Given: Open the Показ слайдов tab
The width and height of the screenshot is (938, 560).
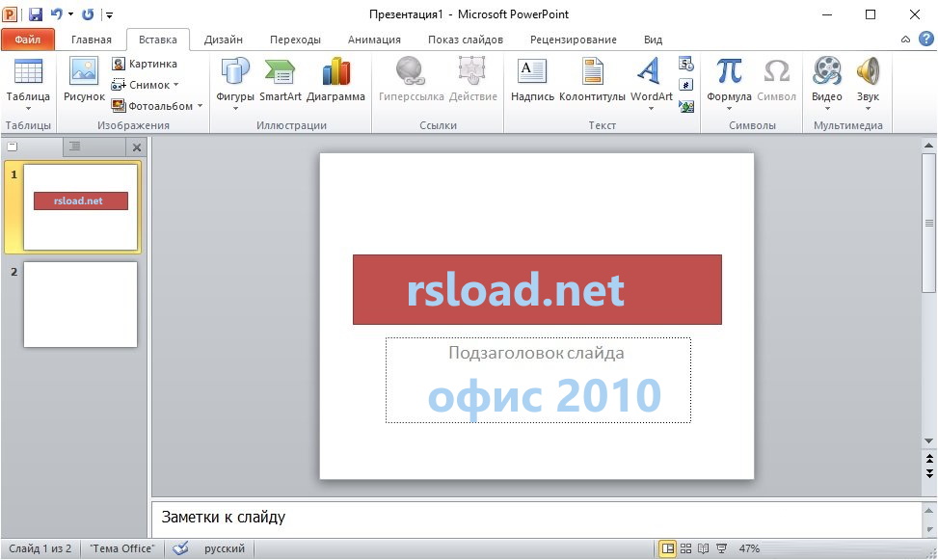Looking at the screenshot, I should (466, 40).
